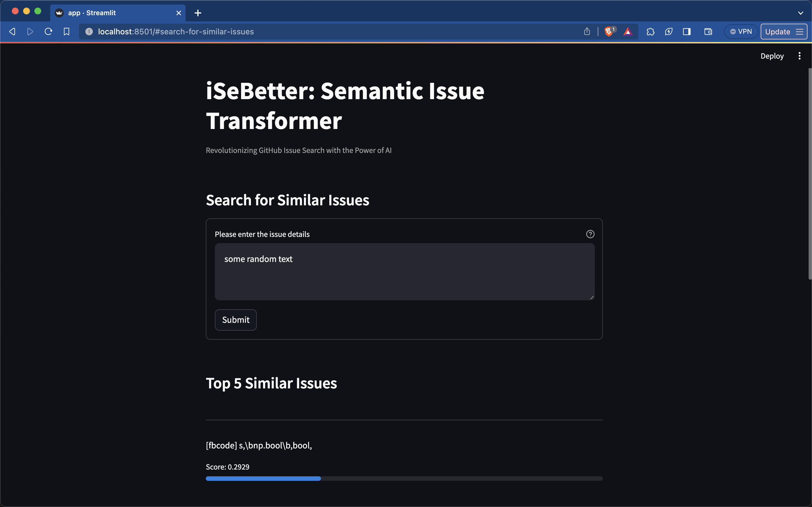Bookmark this page using bookmark icon
This screenshot has width=812, height=507.
[x=67, y=32]
